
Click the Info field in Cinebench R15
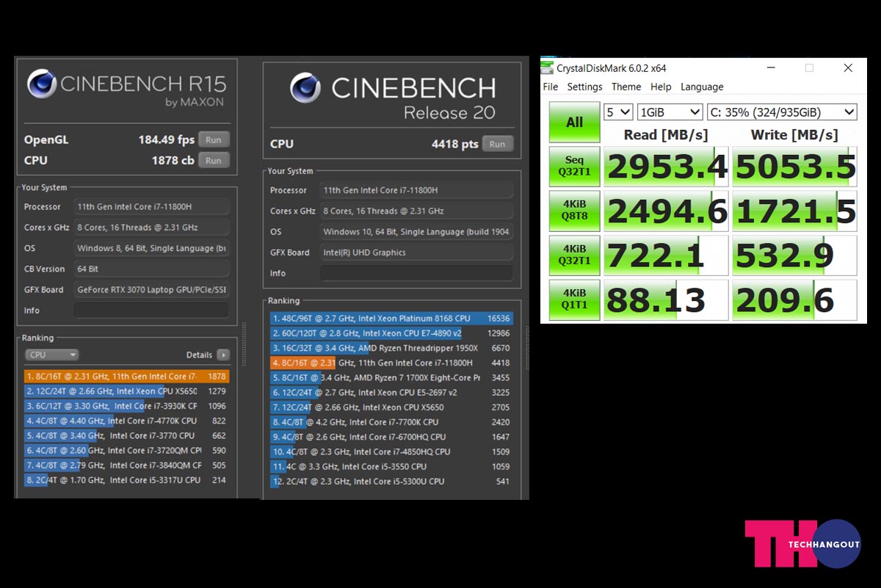(151, 311)
